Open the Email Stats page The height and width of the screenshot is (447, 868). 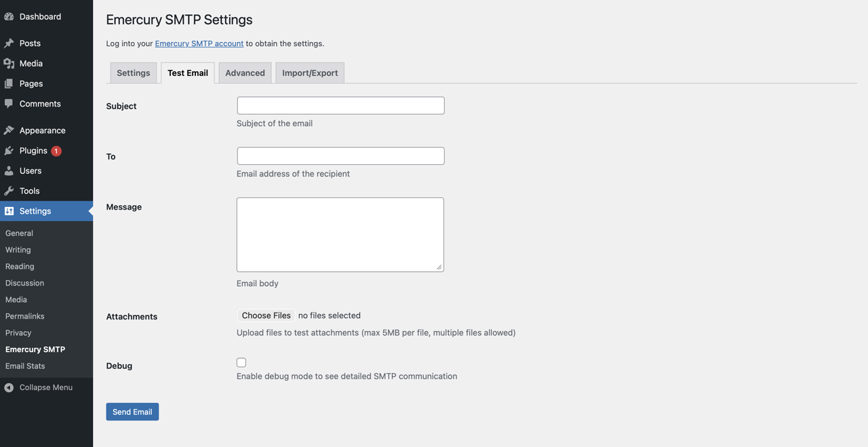[25, 366]
